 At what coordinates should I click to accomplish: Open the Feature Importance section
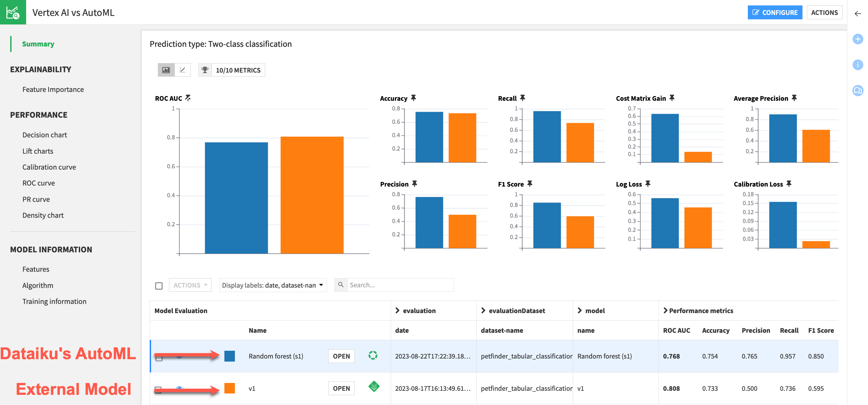point(53,89)
